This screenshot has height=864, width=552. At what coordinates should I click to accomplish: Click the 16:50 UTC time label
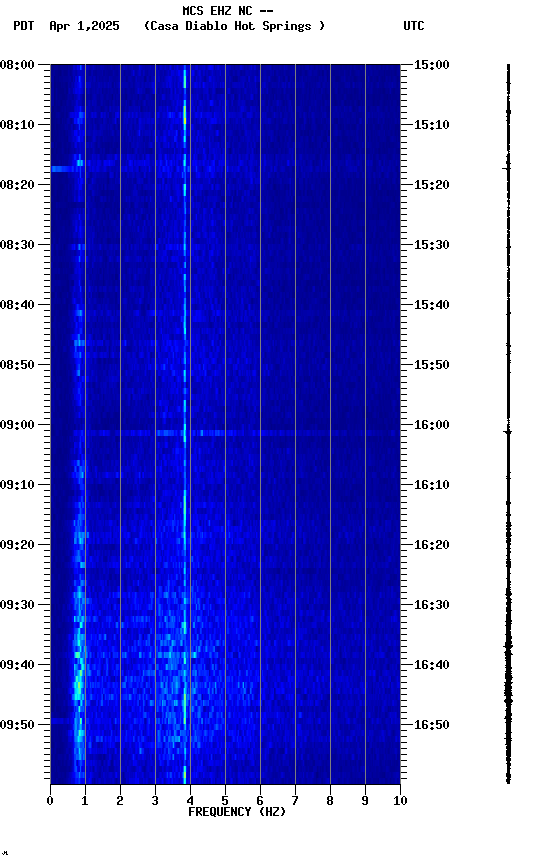[432, 725]
